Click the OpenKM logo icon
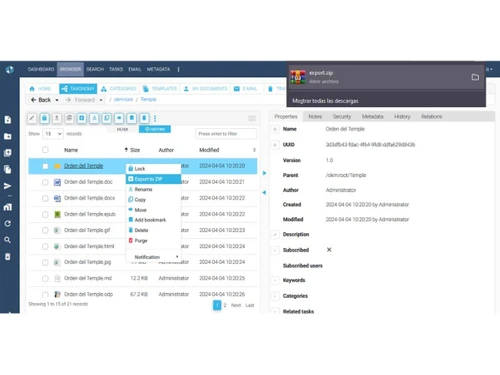The height and width of the screenshot is (375, 500). click(x=10, y=69)
